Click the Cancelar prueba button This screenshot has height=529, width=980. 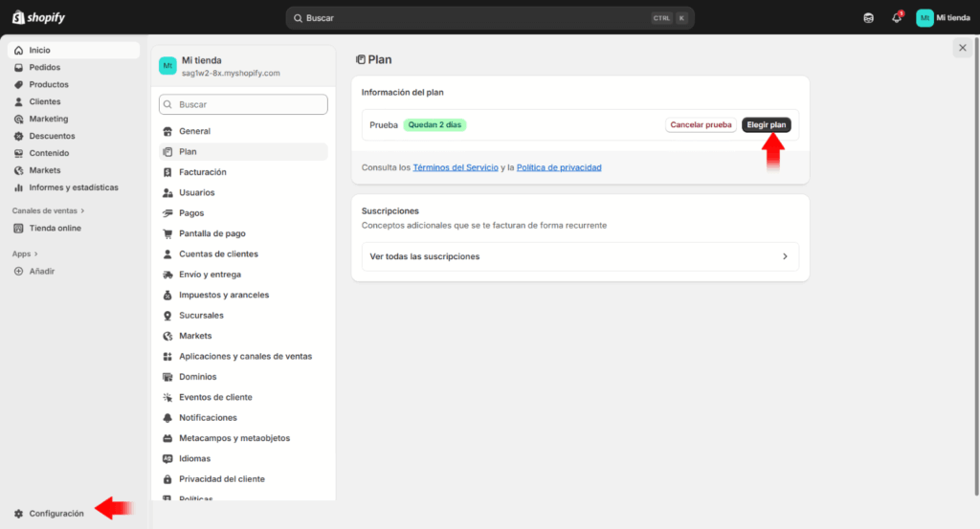pyautogui.click(x=701, y=124)
